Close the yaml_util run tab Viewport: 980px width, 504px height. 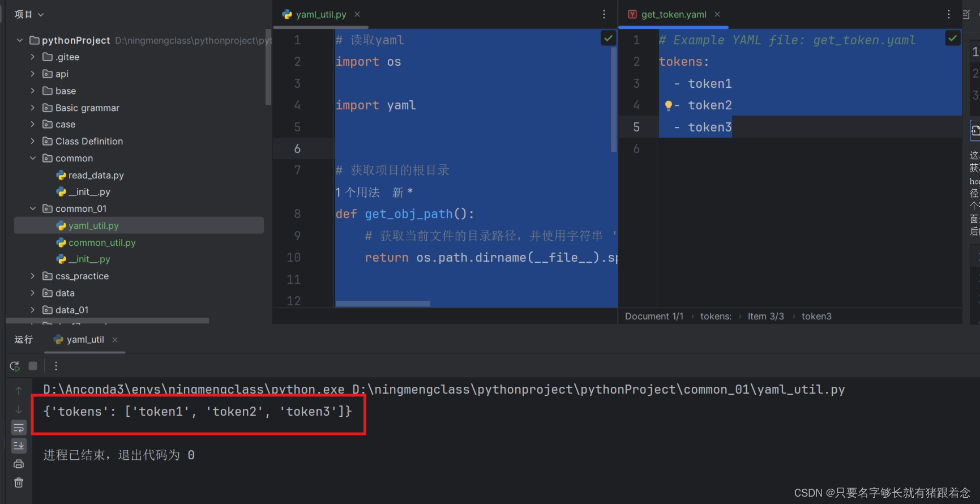115,340
